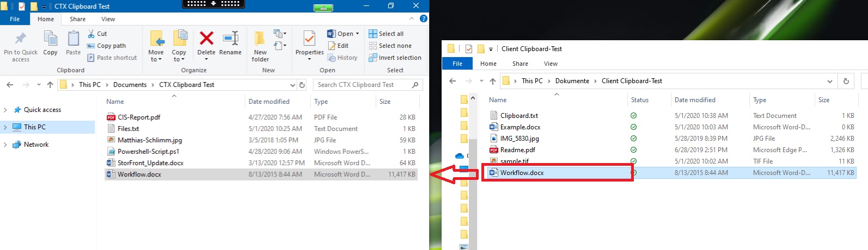Click Dokumente in Client address breadcrumb
This screenshot has height=250, width=868.
tap(572, 81)
